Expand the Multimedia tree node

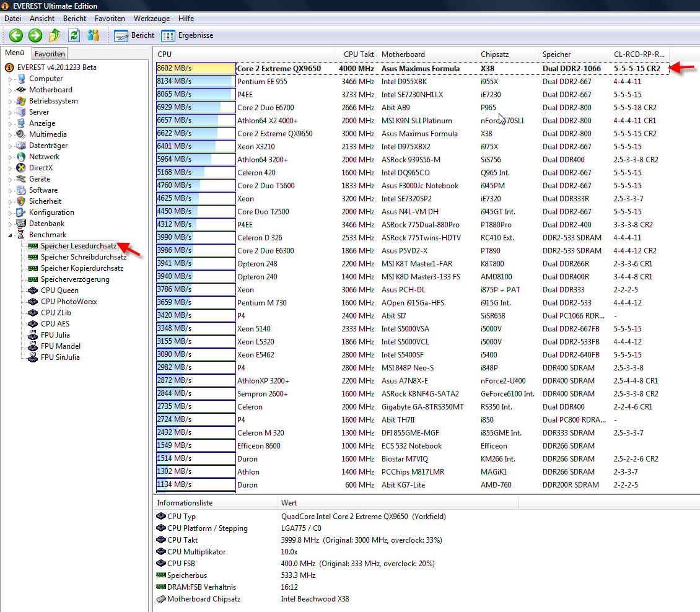[x=11, y=135]
